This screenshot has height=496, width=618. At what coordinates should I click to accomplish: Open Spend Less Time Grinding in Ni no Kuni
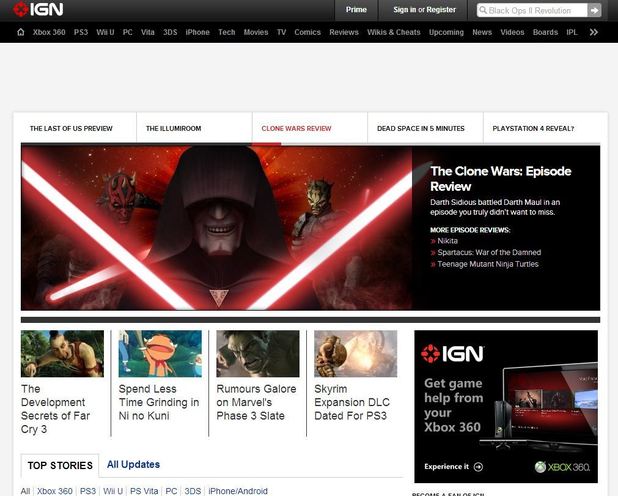point(159,402)
